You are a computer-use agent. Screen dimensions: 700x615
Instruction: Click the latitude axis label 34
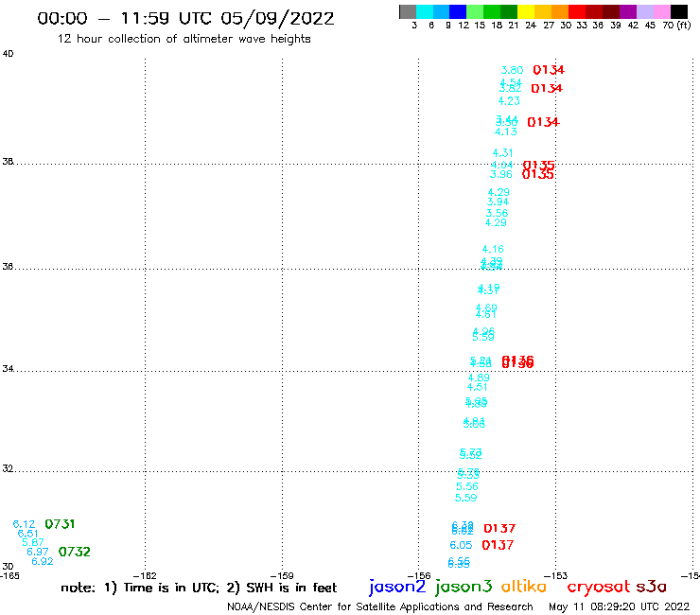point(8,369)
